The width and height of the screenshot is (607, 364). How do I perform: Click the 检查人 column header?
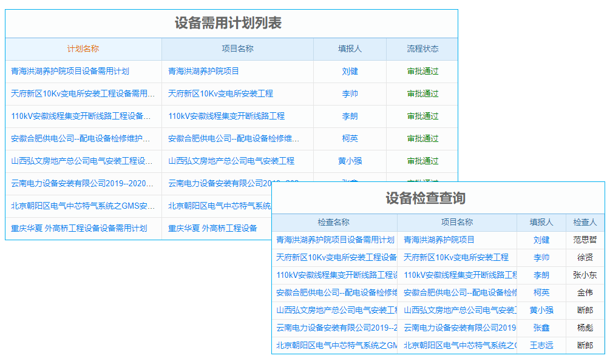[585, 223]
